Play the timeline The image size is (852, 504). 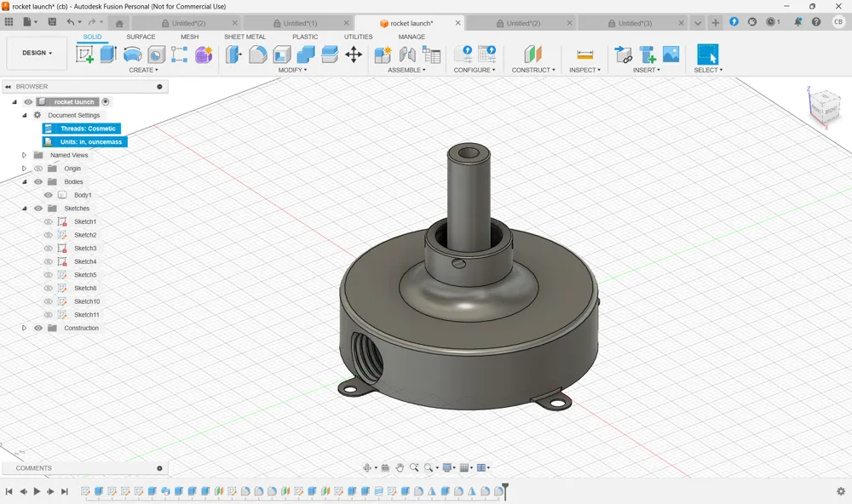tap(37, 491)
